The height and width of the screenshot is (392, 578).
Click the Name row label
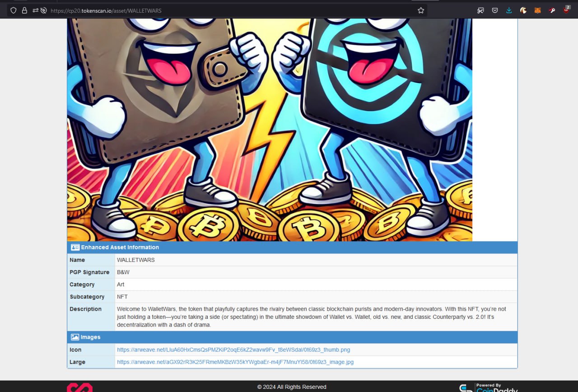click(x=77, y=260)
